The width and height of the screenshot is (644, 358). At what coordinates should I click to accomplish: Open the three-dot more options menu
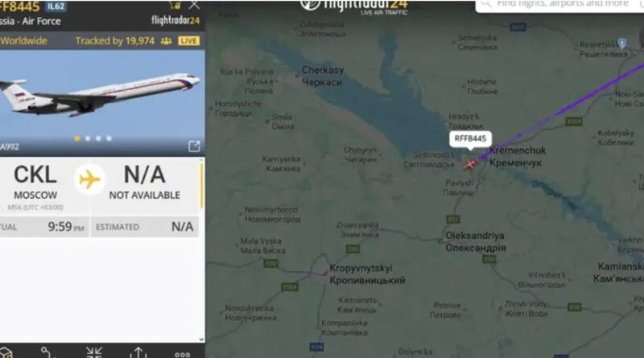coord(183,354)
